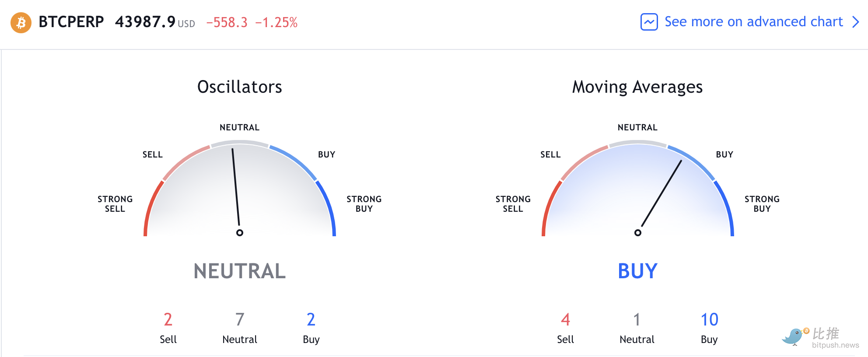The image size is (868, 357).
Task: Click the STRONG BUY label on Moving Averages gauge
Action: 762,204
